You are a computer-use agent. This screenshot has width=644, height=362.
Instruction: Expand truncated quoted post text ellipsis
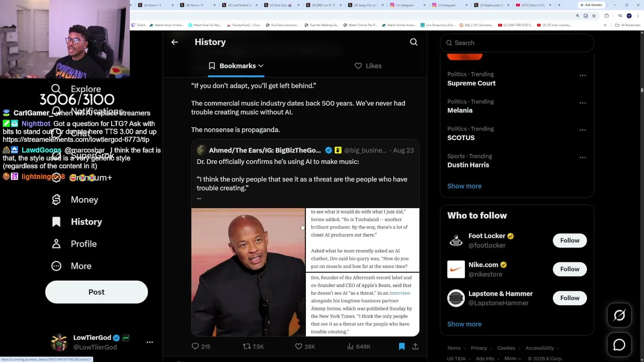pos(199,197)
